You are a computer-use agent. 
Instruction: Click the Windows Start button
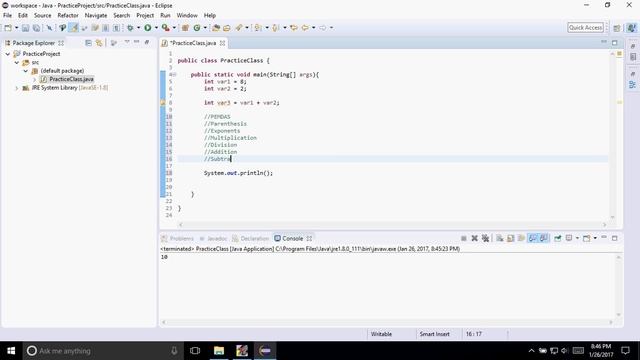click(11, 351)
